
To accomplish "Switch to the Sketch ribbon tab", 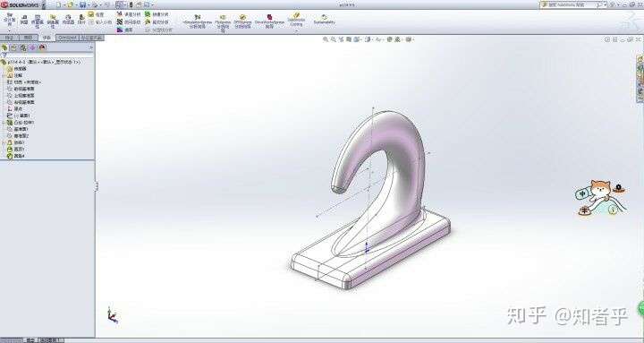I will [28, 38].
